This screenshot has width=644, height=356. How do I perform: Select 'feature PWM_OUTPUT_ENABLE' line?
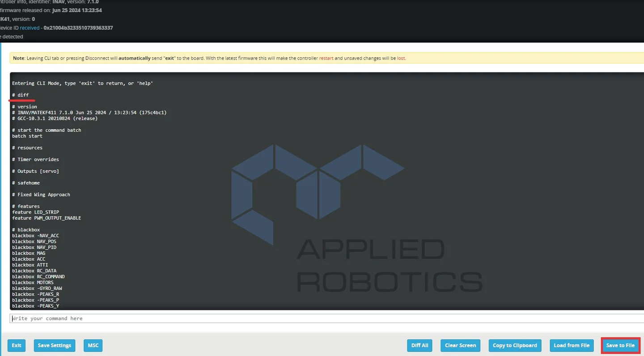[47, 218]
